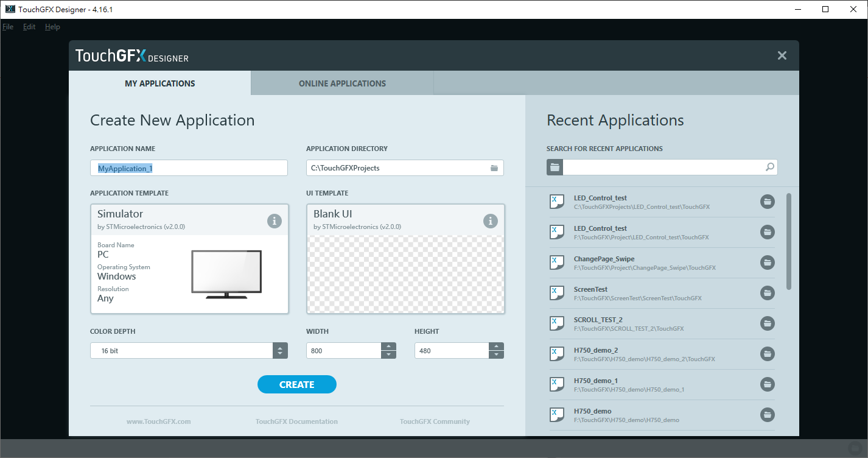Open folder icon for H750_demo_1

pyautogui.click(x=767, y=384)
